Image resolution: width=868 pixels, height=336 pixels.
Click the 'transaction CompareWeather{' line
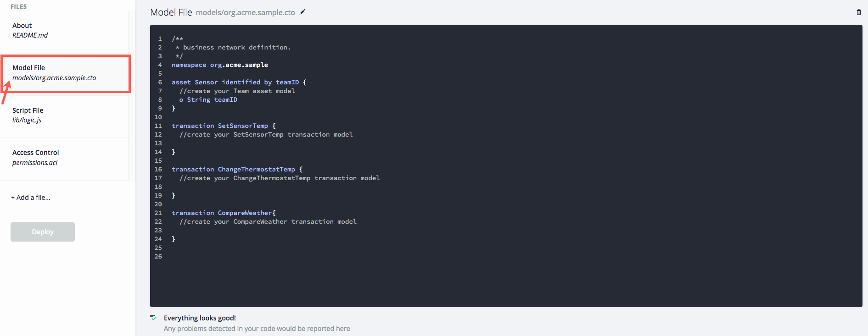[x=224, y=213]
